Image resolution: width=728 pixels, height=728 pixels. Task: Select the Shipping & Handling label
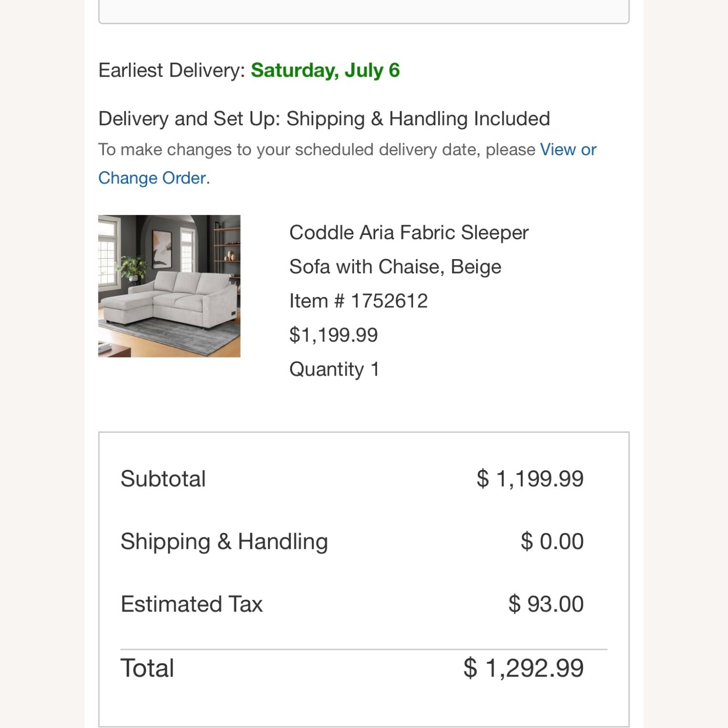point(225,541)
